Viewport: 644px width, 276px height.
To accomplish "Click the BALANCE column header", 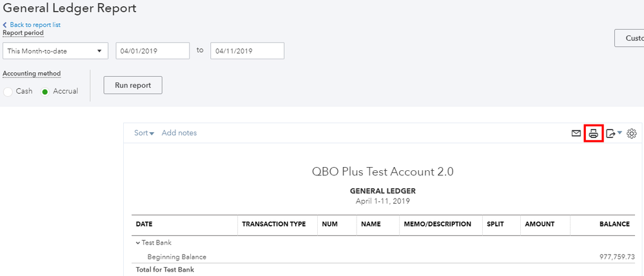I will (x=614, y=224).
